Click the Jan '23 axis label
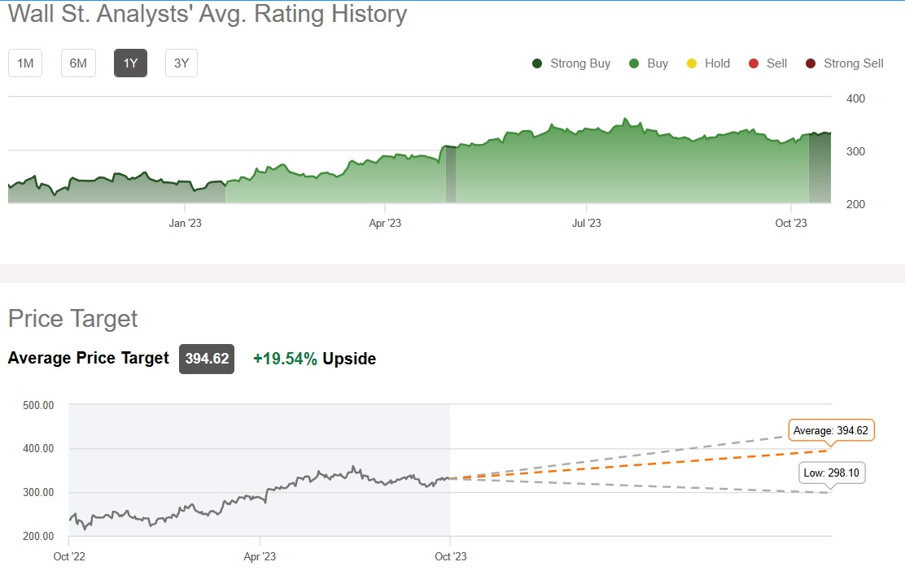The height and width of the screenshot is (588, 905). click(x=186, y=223)
